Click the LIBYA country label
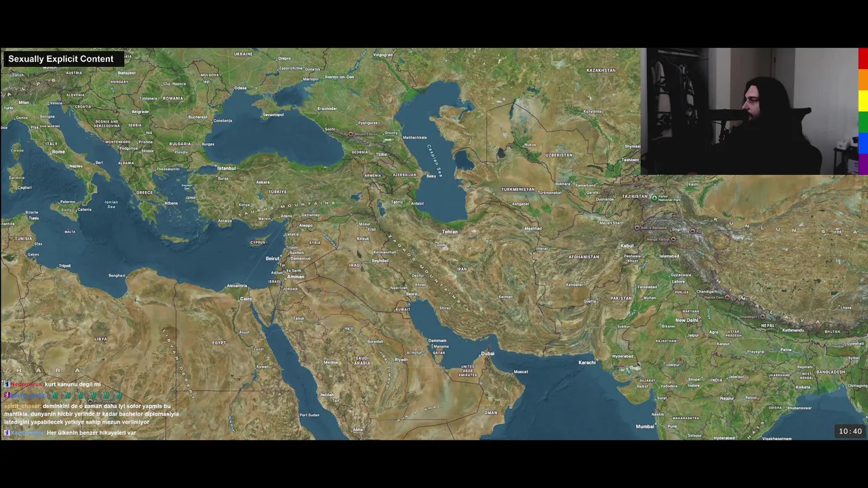Image resolution: width=868 pixels, height=488 pixels. coord(101,339)
